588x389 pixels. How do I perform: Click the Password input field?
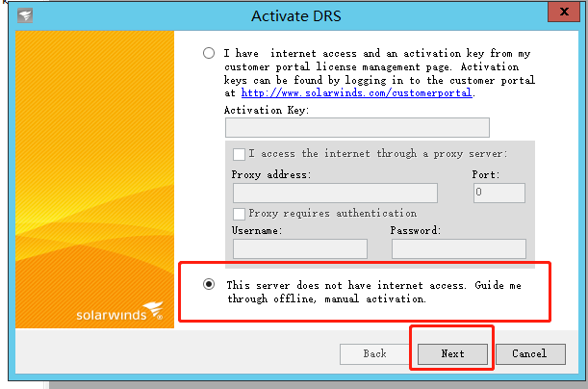(459, 248)
